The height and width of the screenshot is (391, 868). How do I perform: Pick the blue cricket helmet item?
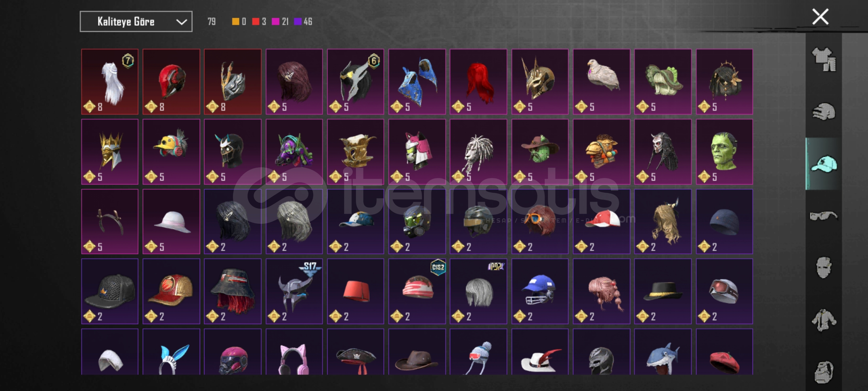[540, 291]
